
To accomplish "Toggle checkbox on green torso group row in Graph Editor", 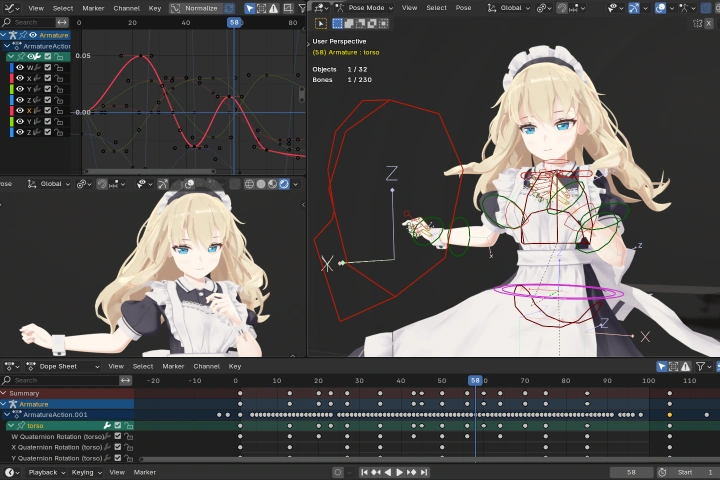I will coord(48,56).
